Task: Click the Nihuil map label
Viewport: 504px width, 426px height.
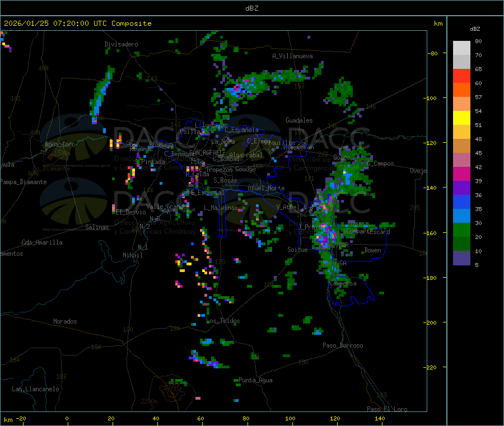Action: point(132,255)
